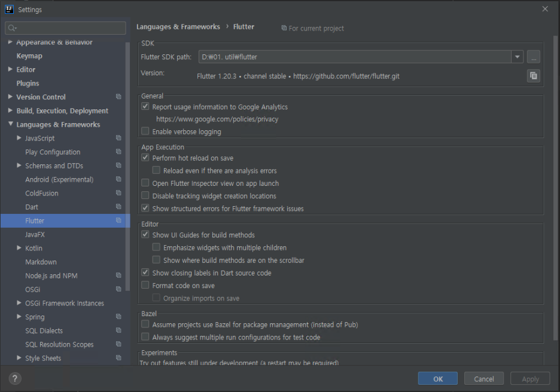The height and width of the screenshot is (392, 560).
Task: Expand the Appearance & Behavior node
Action: [x=10, y=42]
